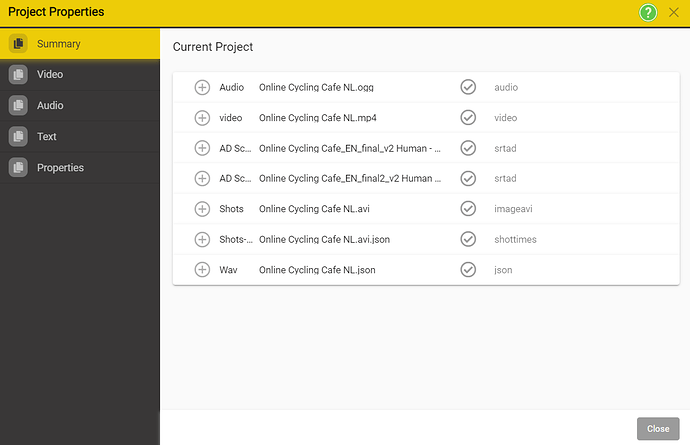Click the 'json' type label

coord(503,270)
